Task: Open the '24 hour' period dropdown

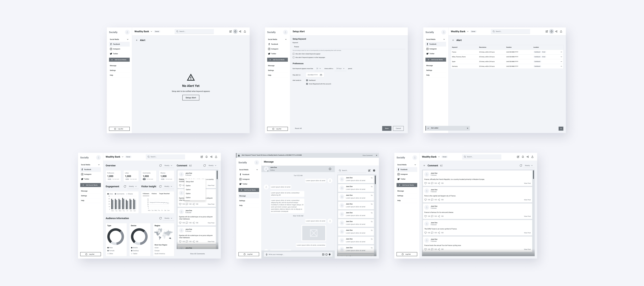Action: click(x=340, y=69)
